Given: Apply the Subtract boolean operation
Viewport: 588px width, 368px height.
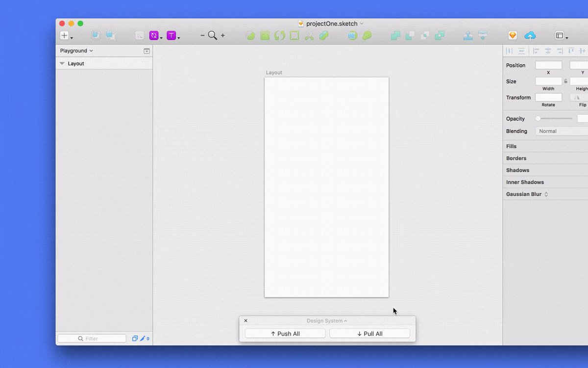Looking at the screenshot, I should (410, 35).
